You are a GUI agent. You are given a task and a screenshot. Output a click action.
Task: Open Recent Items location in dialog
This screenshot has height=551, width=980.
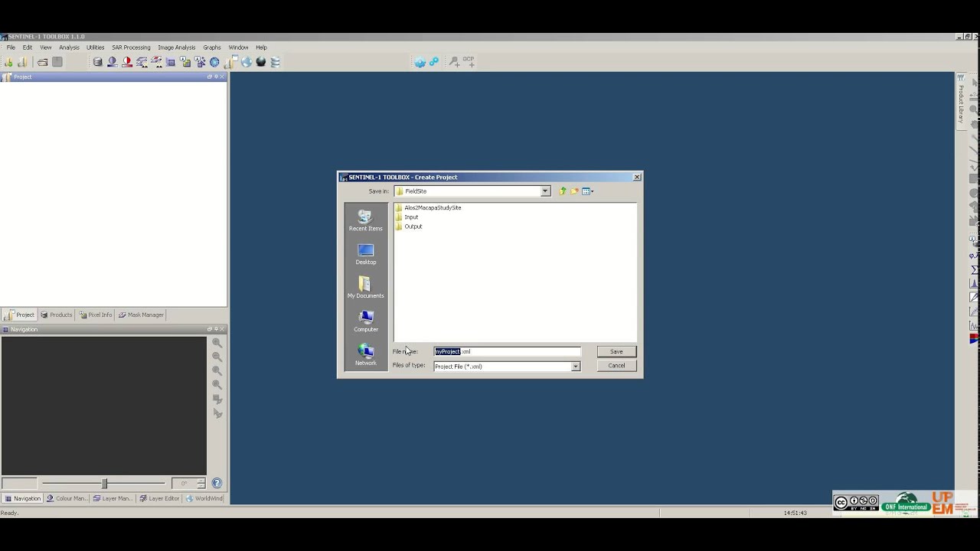(365, 220)
